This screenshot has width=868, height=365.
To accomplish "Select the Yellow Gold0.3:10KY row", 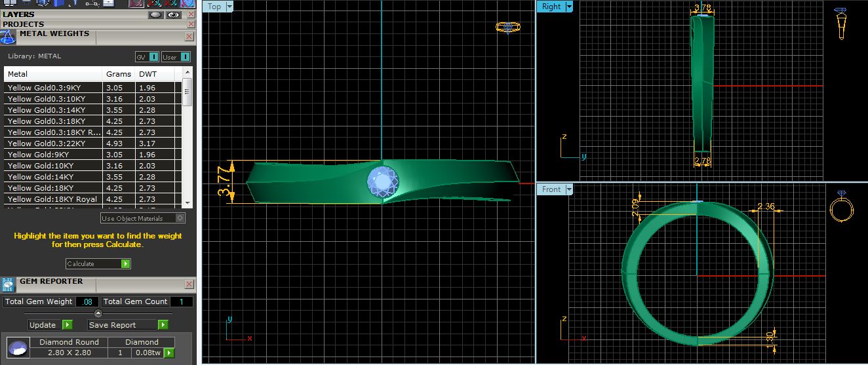I will click(93, 99).
